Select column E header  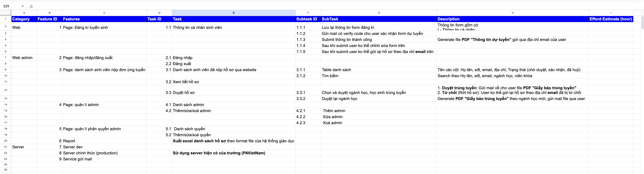tap(233, 13)
